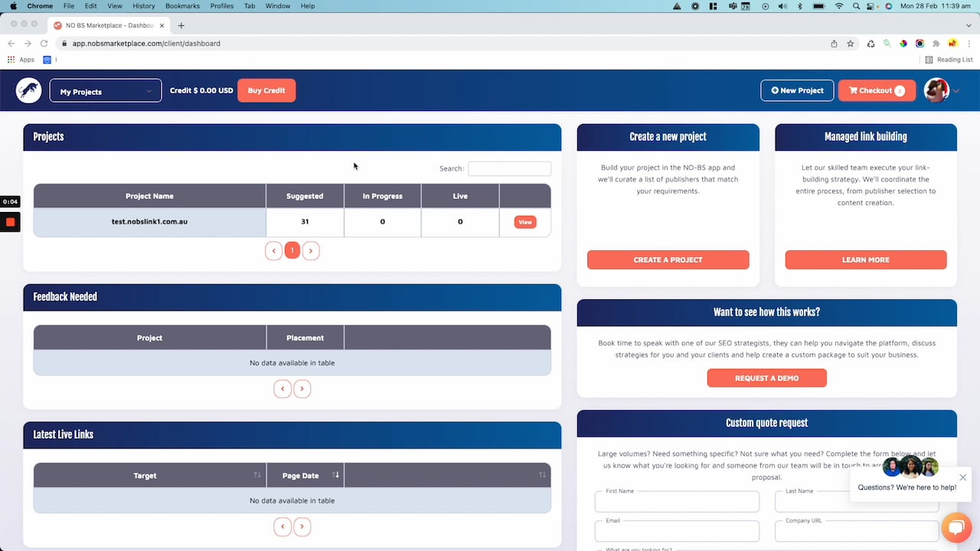Sort Latest Live Links by Target

pyautogui.click(x=149, y=475)
